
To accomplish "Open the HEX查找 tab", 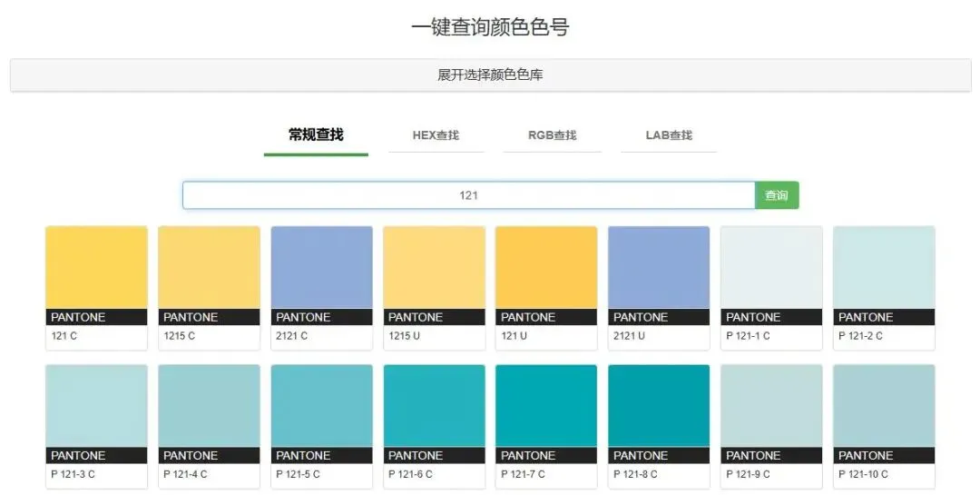I will click(x=436, y=135).
